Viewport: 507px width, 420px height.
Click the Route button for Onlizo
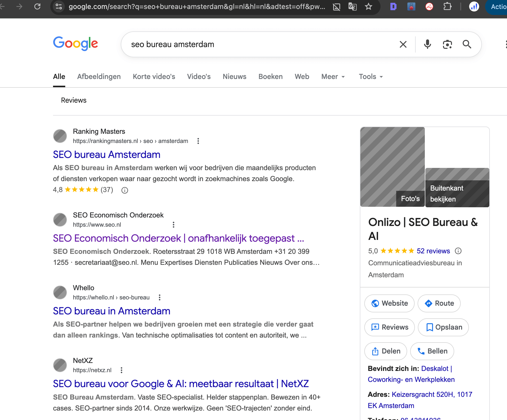point(439,303)
